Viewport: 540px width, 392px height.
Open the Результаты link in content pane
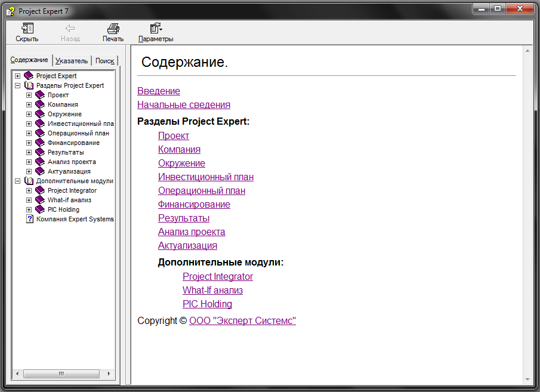(184, 218)
